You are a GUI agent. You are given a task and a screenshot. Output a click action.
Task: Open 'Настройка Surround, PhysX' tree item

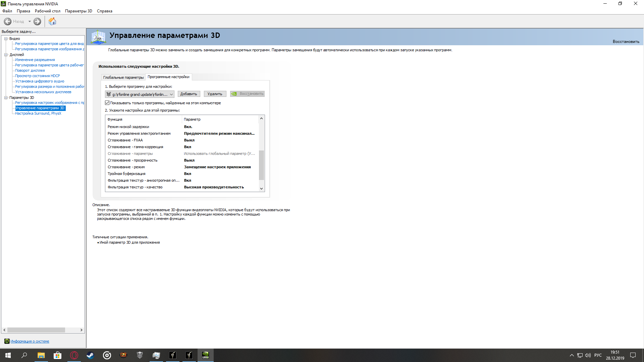click(x=38, y=113)
